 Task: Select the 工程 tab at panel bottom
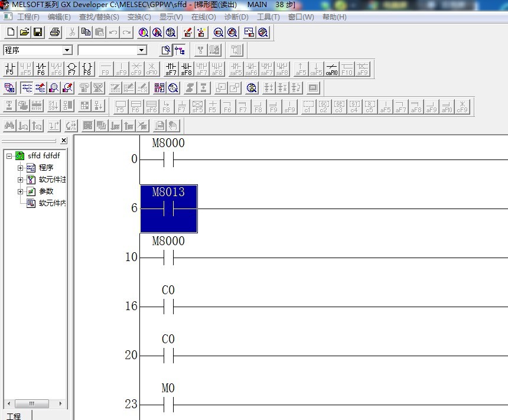(x=14, y=416)
